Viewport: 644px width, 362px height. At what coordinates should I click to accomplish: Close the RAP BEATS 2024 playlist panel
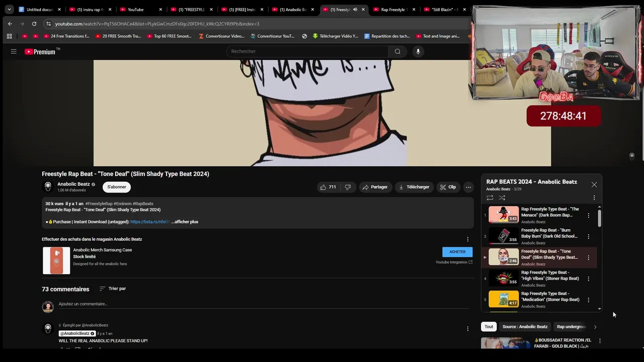point(594,185)
